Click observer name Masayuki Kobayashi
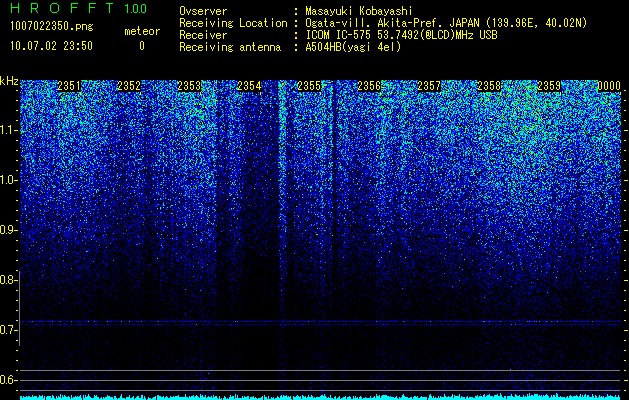Image resolution: width=629 pixels, height=400 pixels. click(359, 11)
